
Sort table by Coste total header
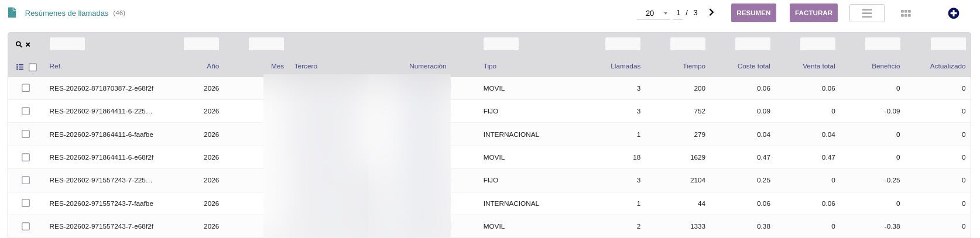coord(753,66)
